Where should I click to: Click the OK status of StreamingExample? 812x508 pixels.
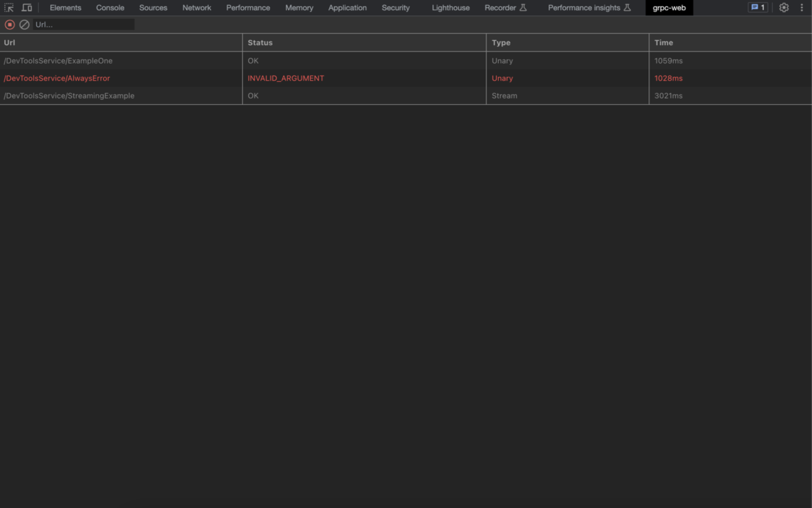click(x=253, y=96)
